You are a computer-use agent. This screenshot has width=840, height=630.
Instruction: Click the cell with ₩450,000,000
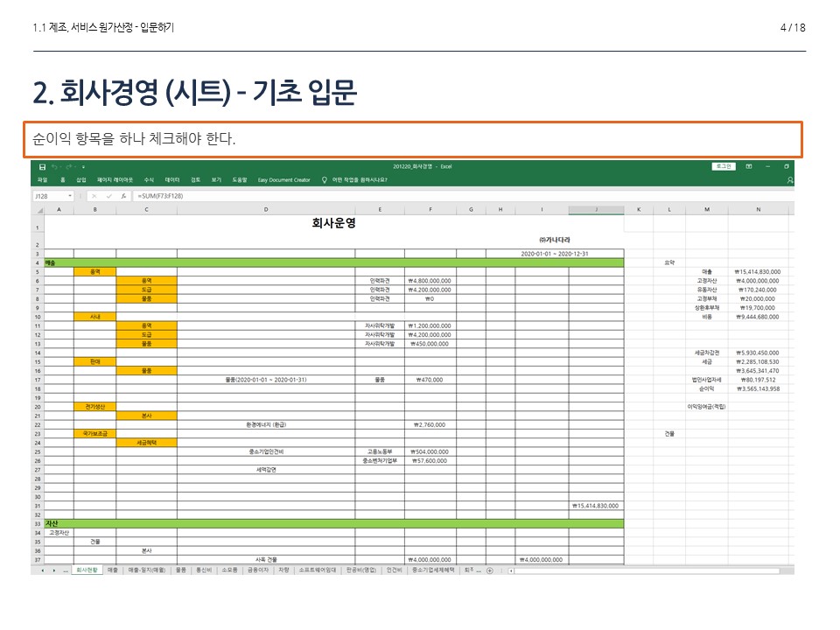pyautogui.click(x=430, y=344)
